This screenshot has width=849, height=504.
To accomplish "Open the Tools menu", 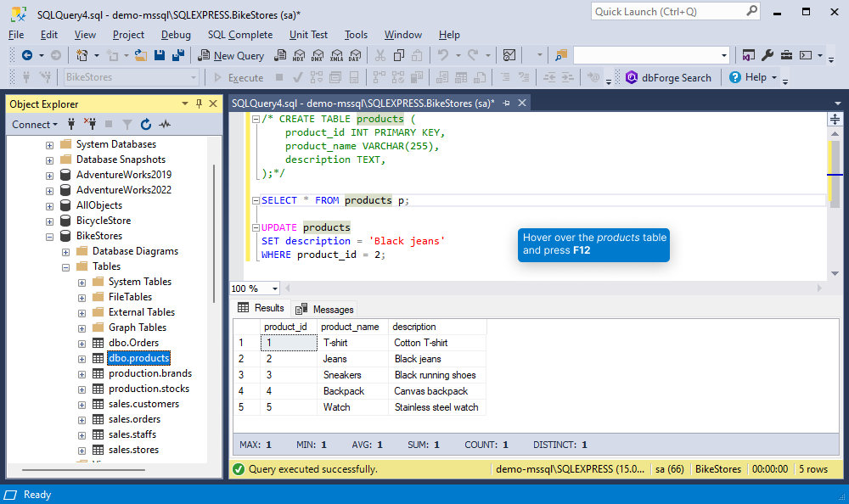I will 356,35.
